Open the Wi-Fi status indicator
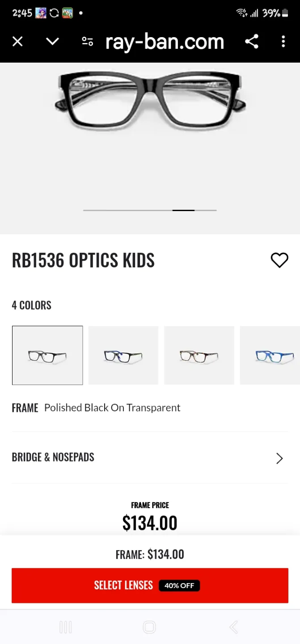 tap(239, 13)
